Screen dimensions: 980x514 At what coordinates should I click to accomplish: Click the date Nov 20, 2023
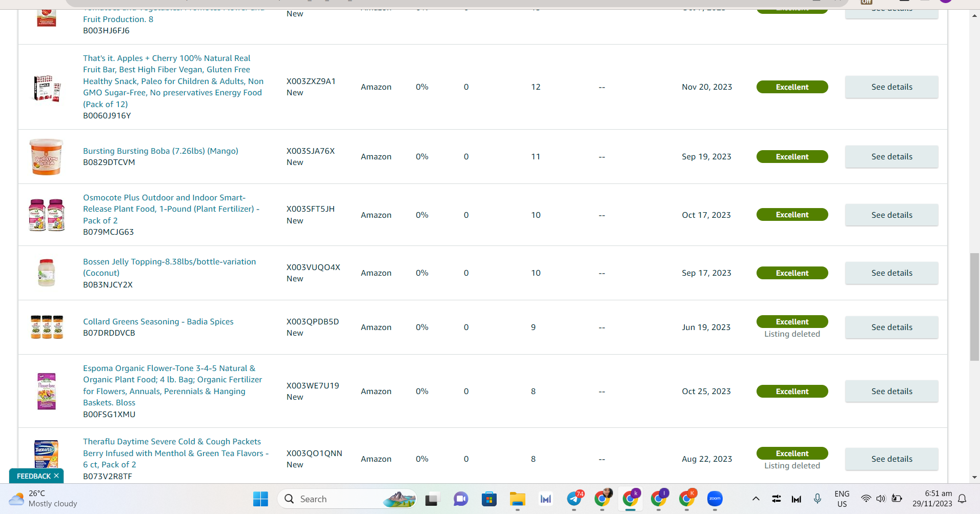click(707, 87)
